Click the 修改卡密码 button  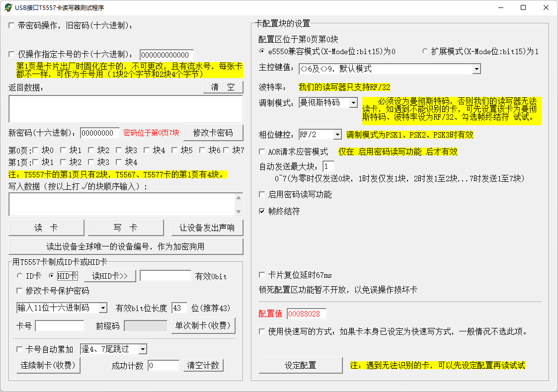click(x=213, y=133)
